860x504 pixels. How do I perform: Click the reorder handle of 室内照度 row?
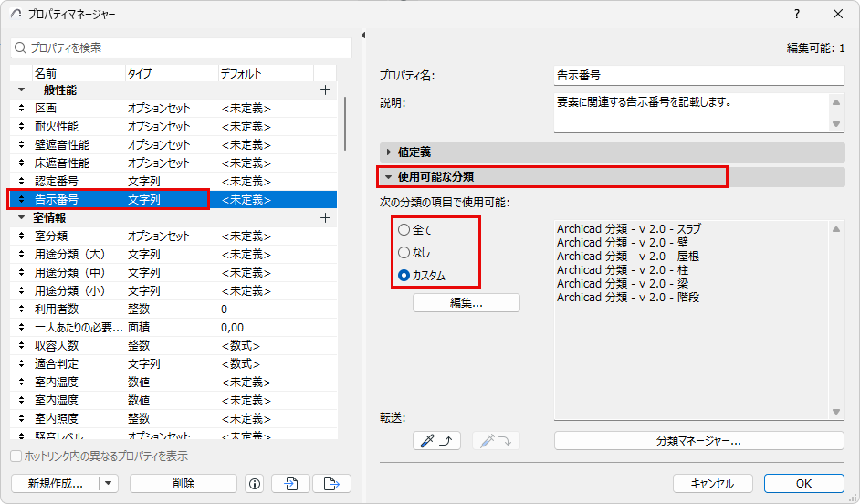point(21,418)
